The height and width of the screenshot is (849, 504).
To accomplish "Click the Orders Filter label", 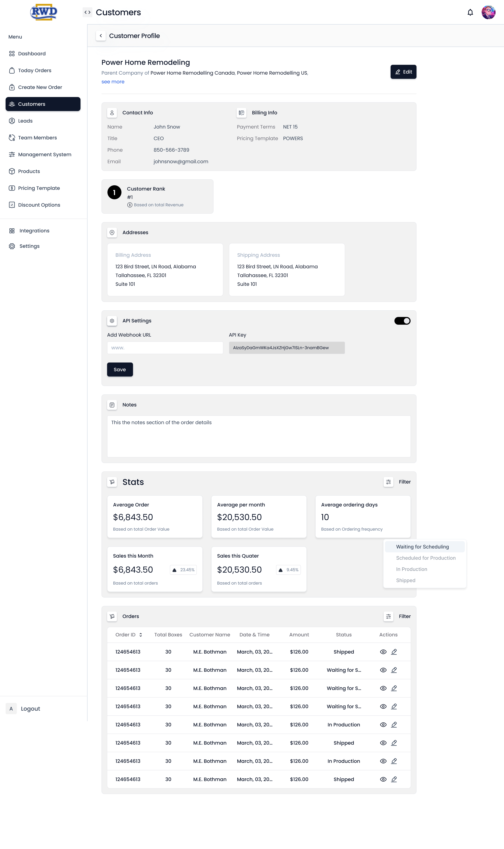I will pos(404,616).
